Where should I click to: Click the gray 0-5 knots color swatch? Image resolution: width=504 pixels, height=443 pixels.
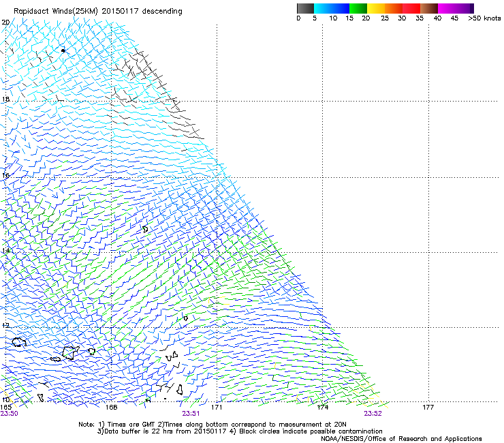(305, 8)
